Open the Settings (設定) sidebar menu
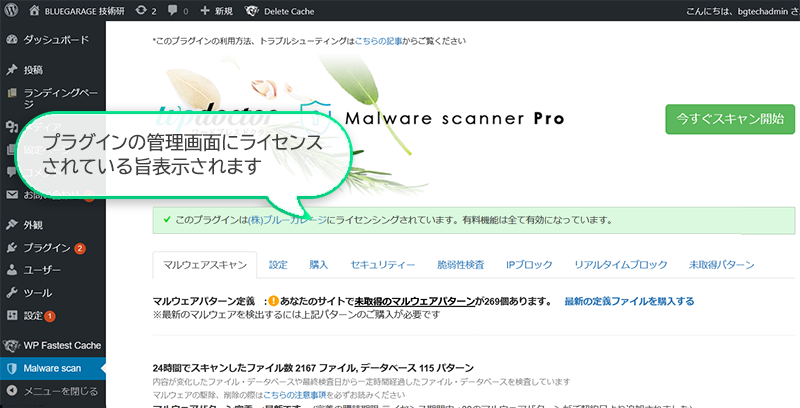The width and height of the screenshot is (800, 408). (x=34, y=316)
